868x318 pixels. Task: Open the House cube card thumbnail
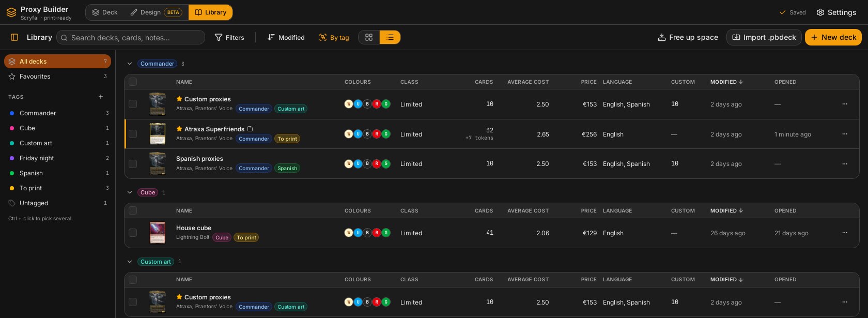(x=158, y=233)
